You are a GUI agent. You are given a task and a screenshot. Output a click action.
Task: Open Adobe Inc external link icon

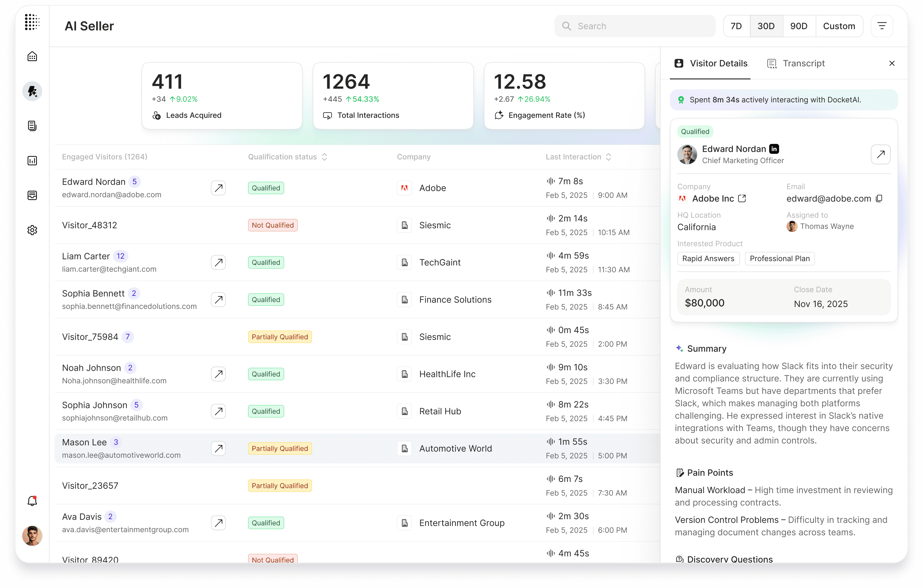coord(742,198)
